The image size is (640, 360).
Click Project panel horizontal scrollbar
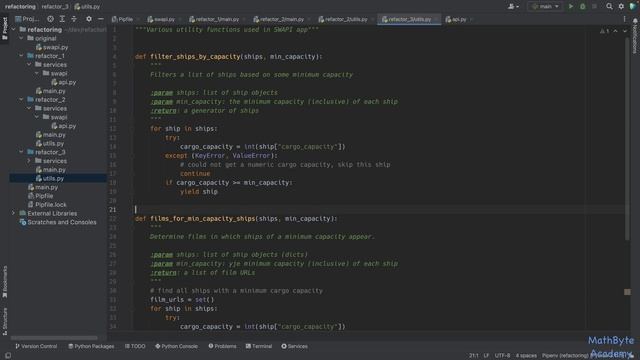pos(54,338)
